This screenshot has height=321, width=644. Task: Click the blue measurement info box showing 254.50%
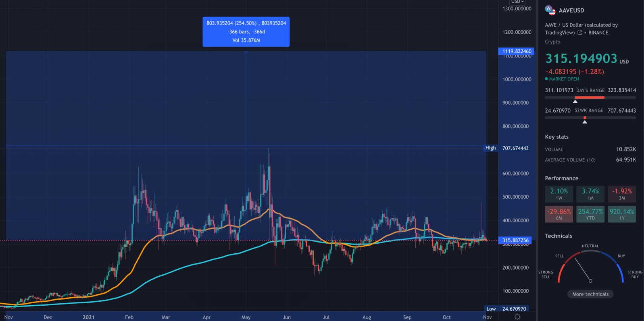tap(246, 32)
